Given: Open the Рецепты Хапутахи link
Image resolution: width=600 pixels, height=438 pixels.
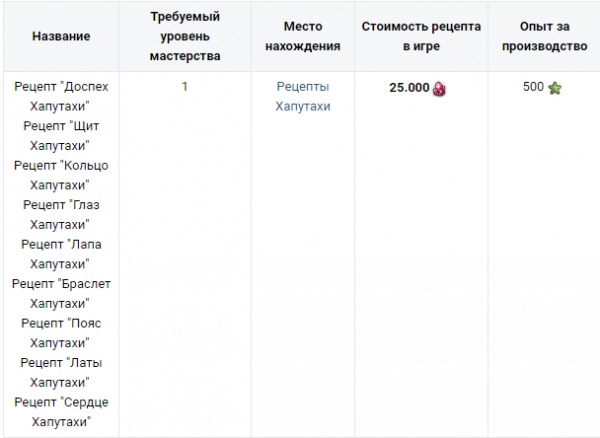Looking at the screenshot, I should 303,96.
